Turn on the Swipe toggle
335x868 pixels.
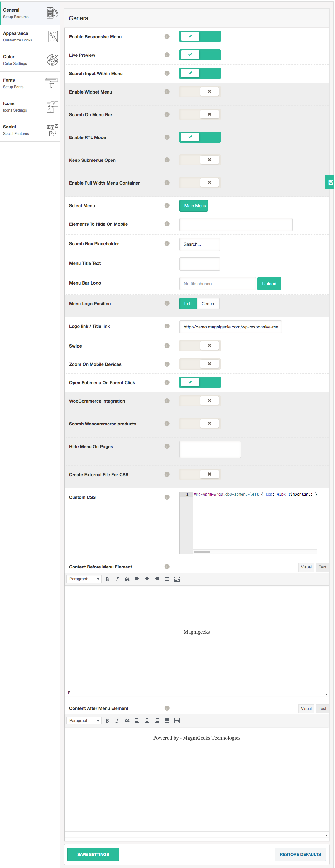click(200, 345)
